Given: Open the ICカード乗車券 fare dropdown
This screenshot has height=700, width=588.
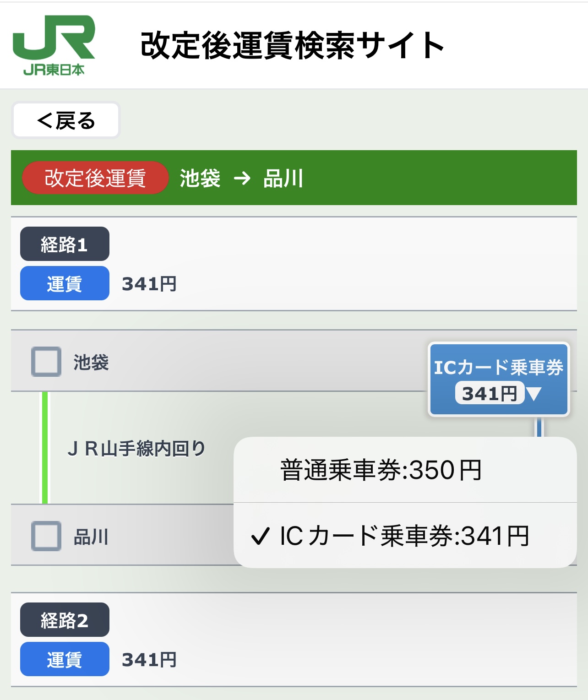Looking at the screenshot, I should coord(498,379).
